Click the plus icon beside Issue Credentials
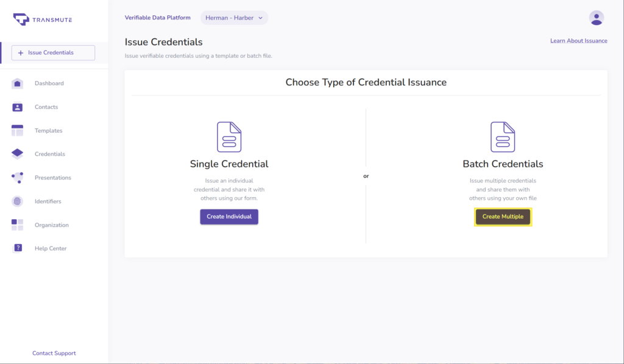The width and height of the screenshot is (624, 364). [x=21, y=53]
